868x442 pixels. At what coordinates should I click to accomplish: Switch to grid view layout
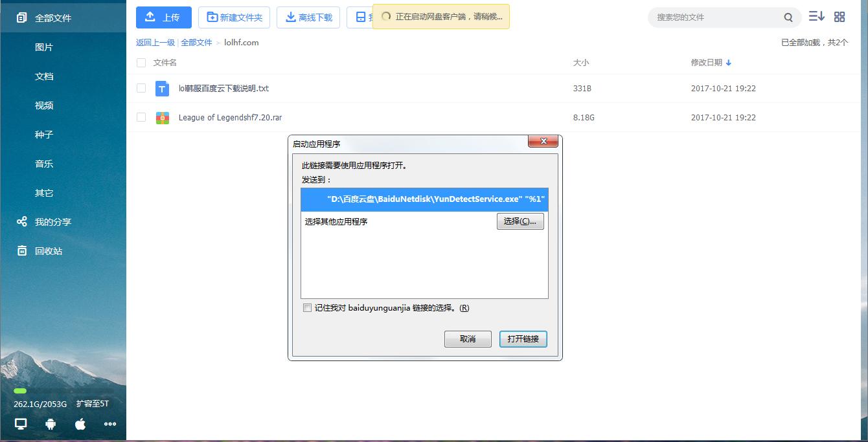click(x=839, y=16)
